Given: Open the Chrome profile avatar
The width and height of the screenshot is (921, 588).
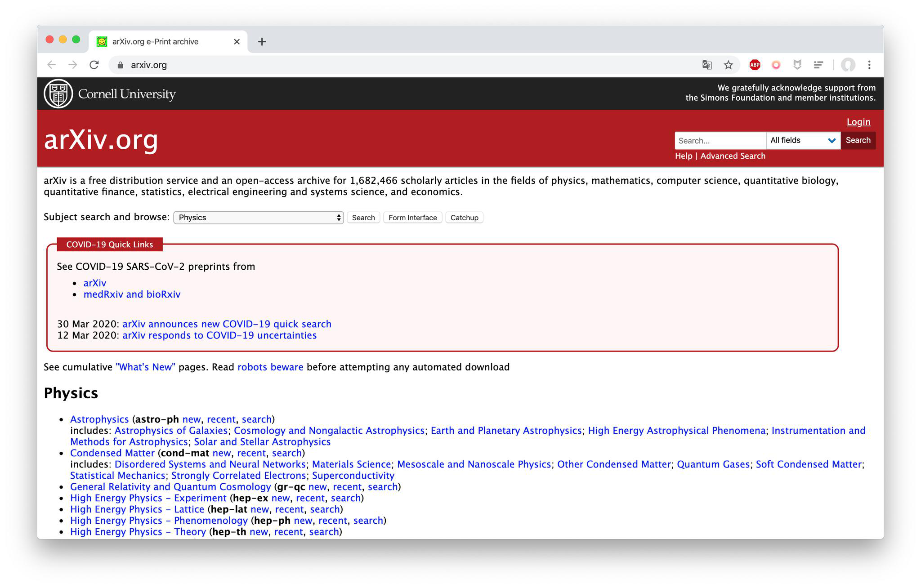Looking at the screenshot, I should [848, 65].
